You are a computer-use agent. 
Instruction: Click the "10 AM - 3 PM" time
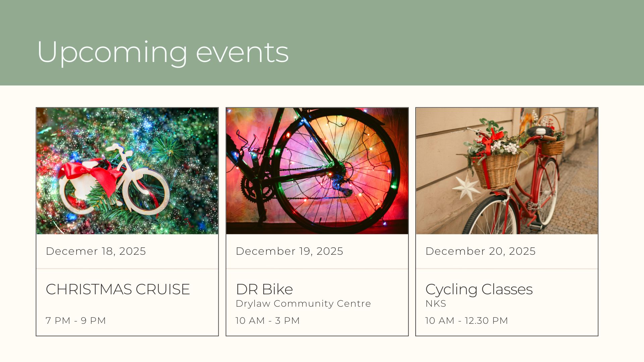(x=268, y=321)
